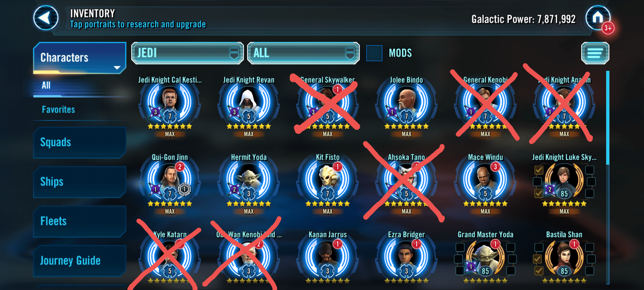Open the Ships tab
644x290 pixels.
[x=80, y=182]
